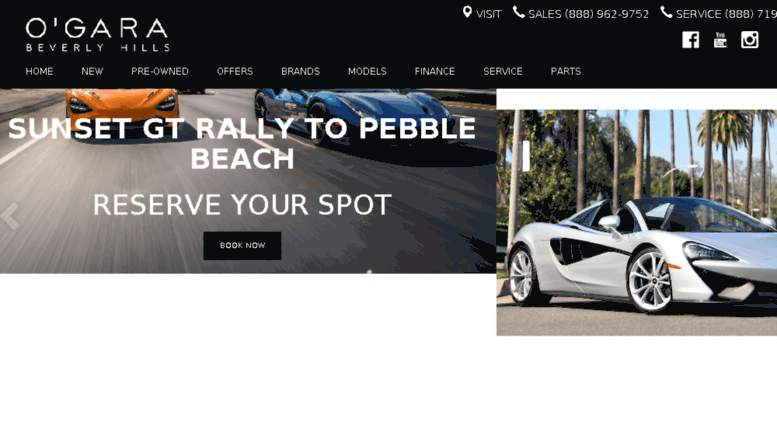Screen dimensions: 777x423
Task: Open the Facebook page icon
Action: 690,40
